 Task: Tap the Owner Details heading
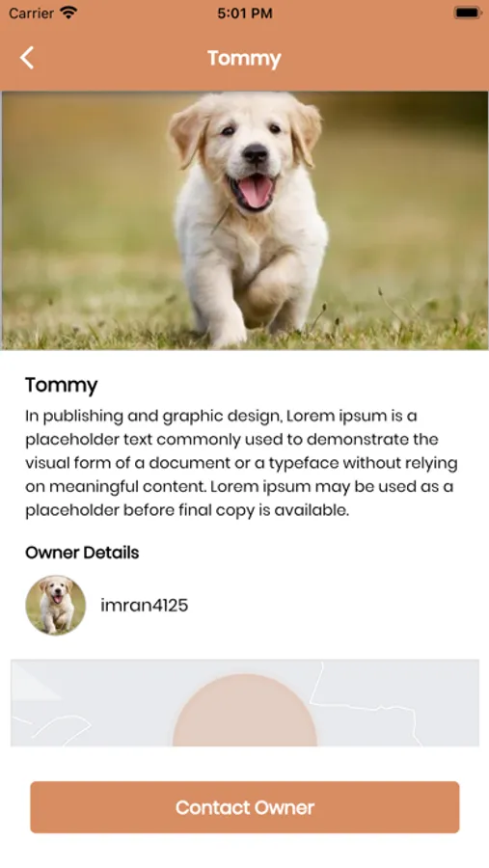(x=82, y=553)
